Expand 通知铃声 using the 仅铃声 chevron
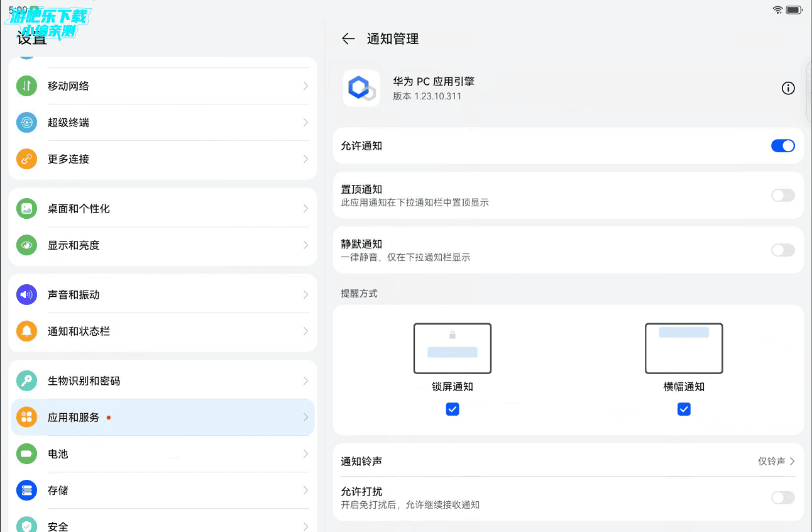The image size is (812, 532). coord(792,462)
